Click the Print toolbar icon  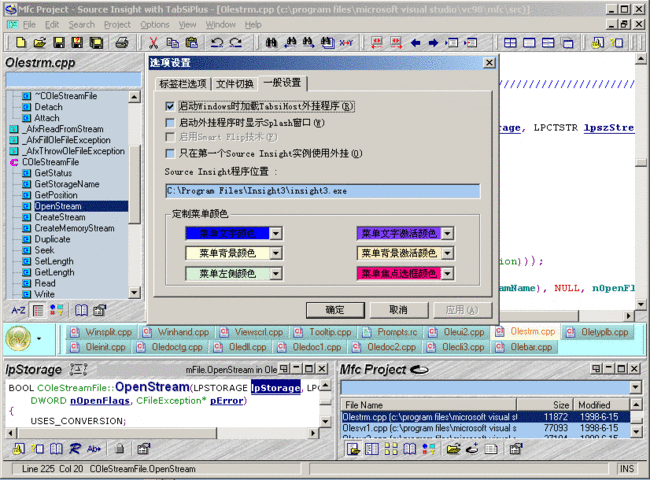click(121, 42)
